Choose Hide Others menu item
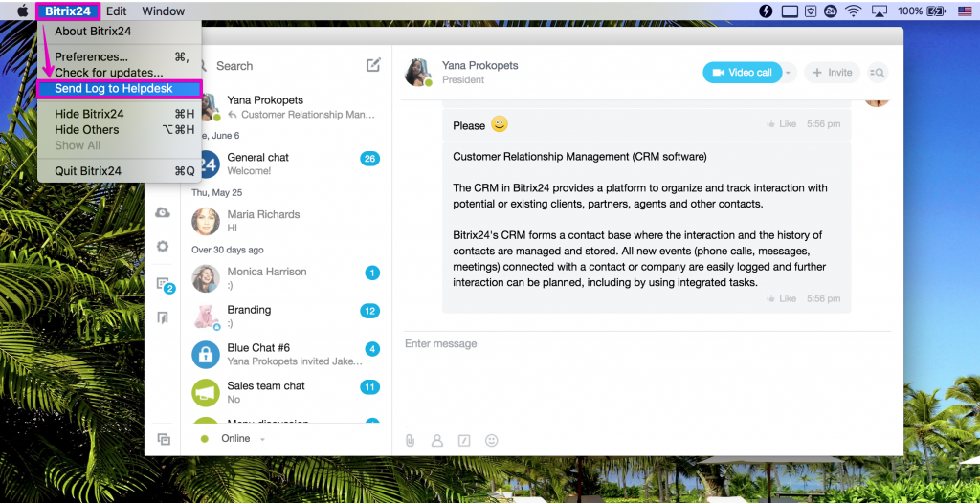Screen dimensions: 980x503 coord(120,129)
